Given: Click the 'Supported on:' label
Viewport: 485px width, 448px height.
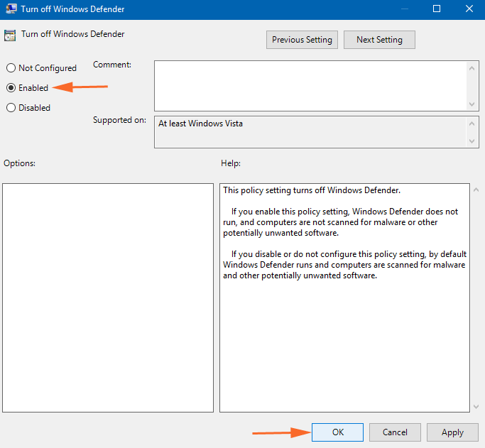Looking at the screenshot, I should pyautogui.click(x=119, y=120).
